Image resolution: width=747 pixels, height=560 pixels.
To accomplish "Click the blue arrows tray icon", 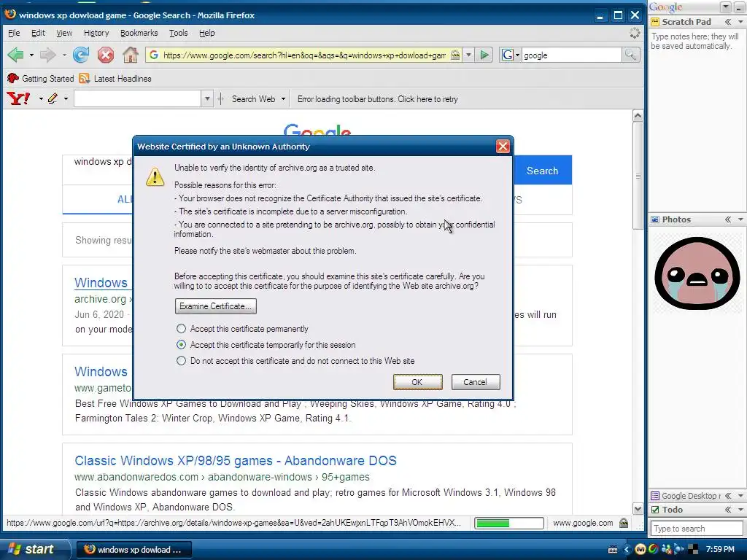I will (x=679, y=549).
